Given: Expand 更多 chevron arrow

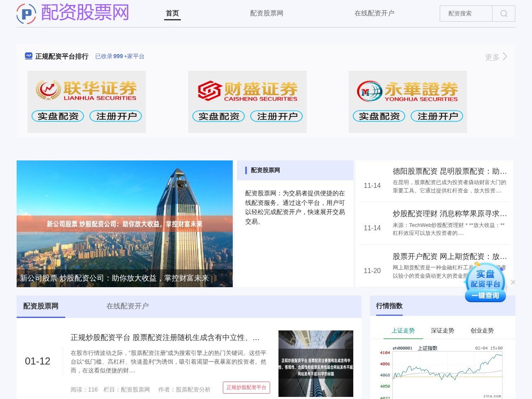Looking at the screenshot, I should [x=505, y=57].
